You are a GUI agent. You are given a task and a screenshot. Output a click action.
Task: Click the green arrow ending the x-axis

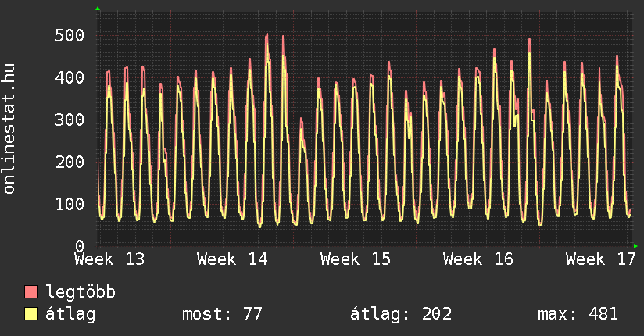(636, 246)
